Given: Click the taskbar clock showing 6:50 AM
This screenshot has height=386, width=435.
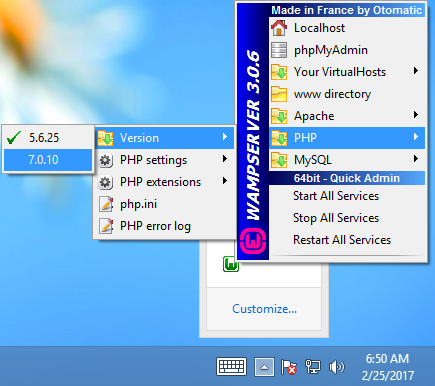Looking at the screenshot, I should click(x=387, y=359).
